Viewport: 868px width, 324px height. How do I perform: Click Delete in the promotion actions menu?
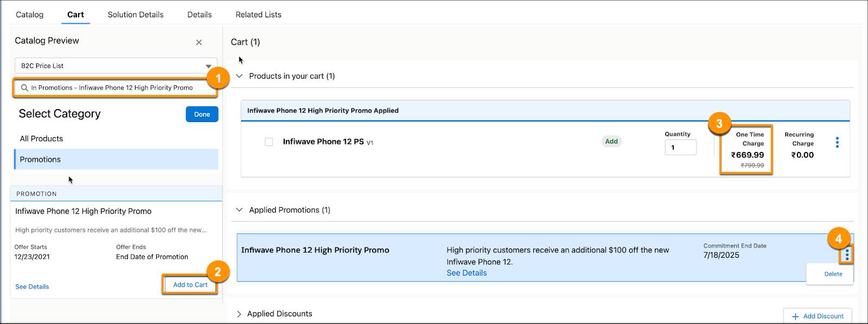(831, 274)
